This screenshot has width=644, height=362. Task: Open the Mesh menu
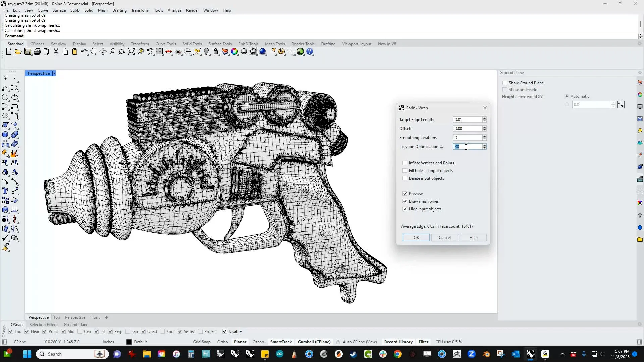103,10
